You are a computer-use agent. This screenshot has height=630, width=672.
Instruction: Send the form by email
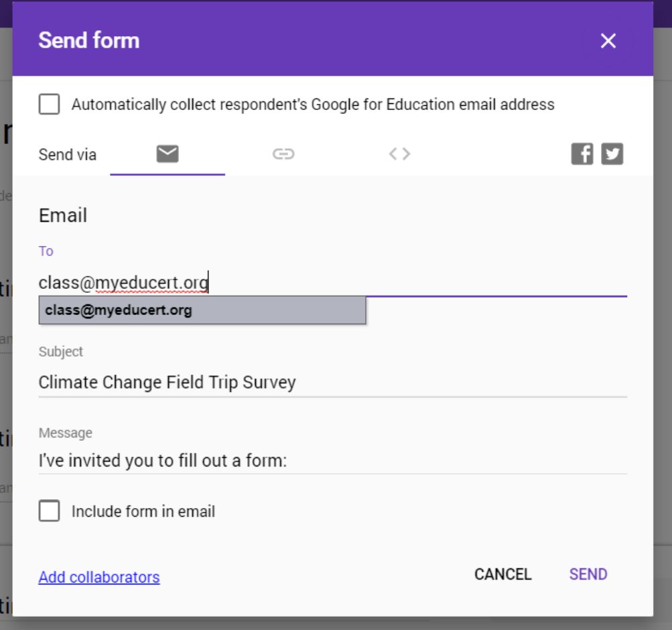[588, 574]
